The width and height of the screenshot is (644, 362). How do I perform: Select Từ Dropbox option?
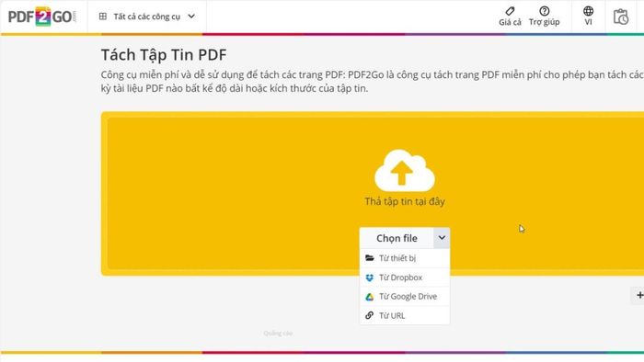(x=405, y=277)
